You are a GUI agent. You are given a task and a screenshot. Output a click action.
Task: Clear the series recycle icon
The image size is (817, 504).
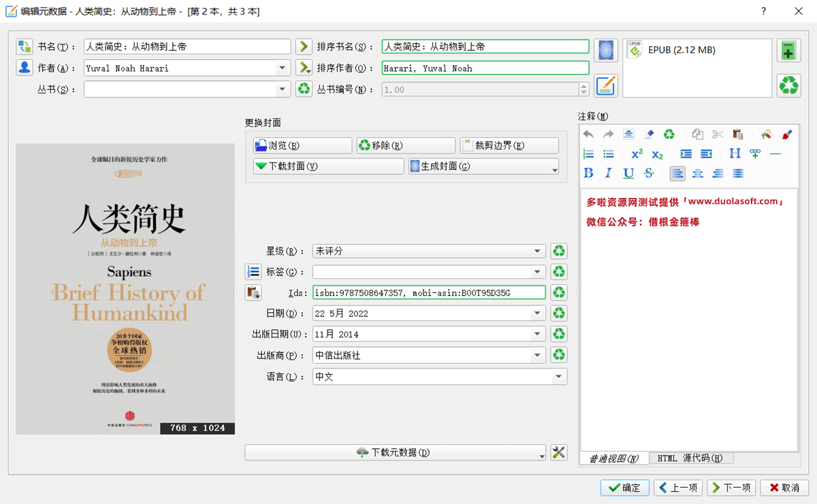coord(304,89)
